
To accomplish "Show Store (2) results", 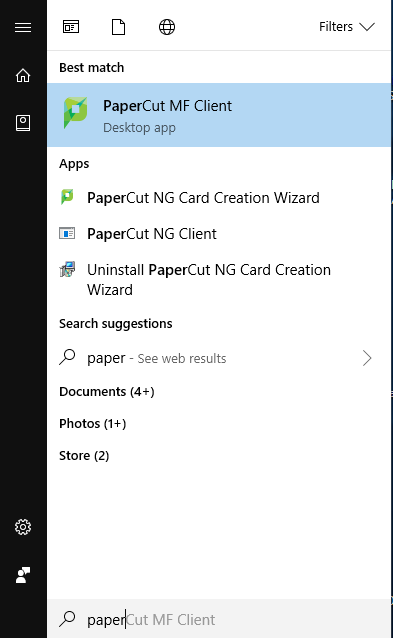I will click(84, 455).
